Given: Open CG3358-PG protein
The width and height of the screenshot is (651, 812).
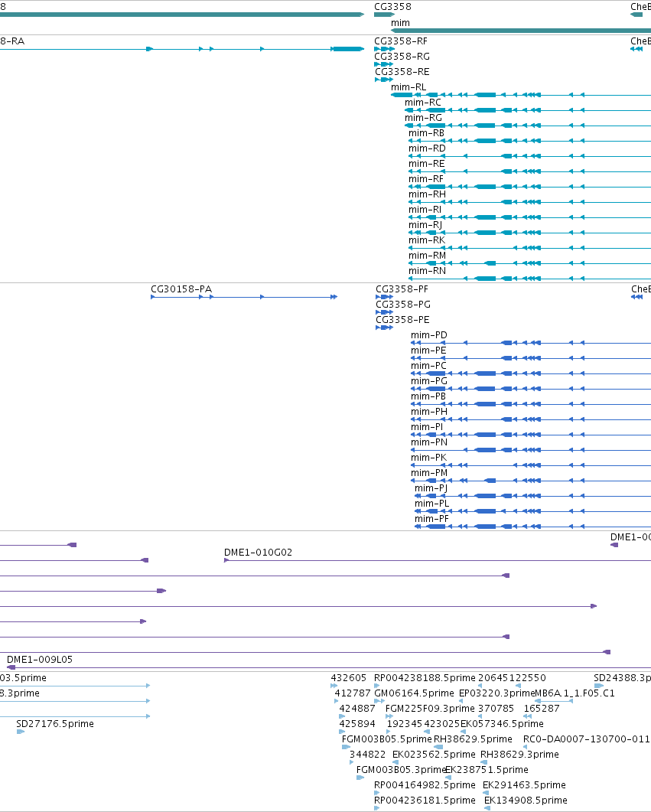Looking at the screenshot, I should point(403,305).
